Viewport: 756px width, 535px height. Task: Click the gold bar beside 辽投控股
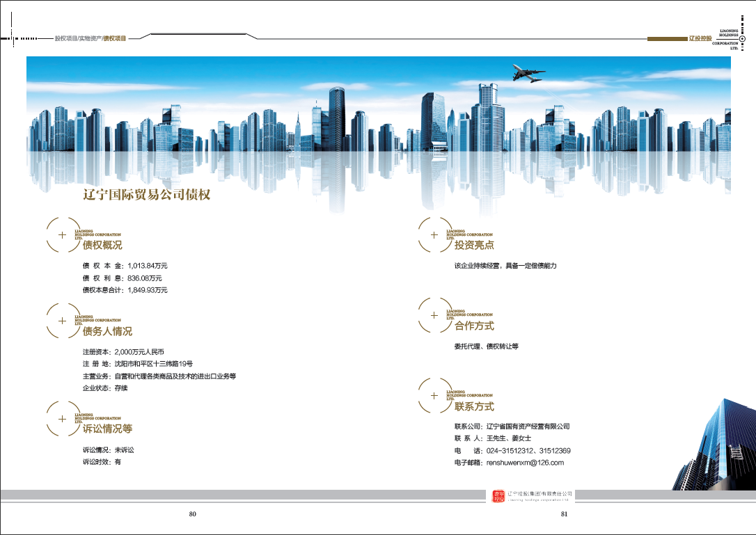(x=667, y=38)
